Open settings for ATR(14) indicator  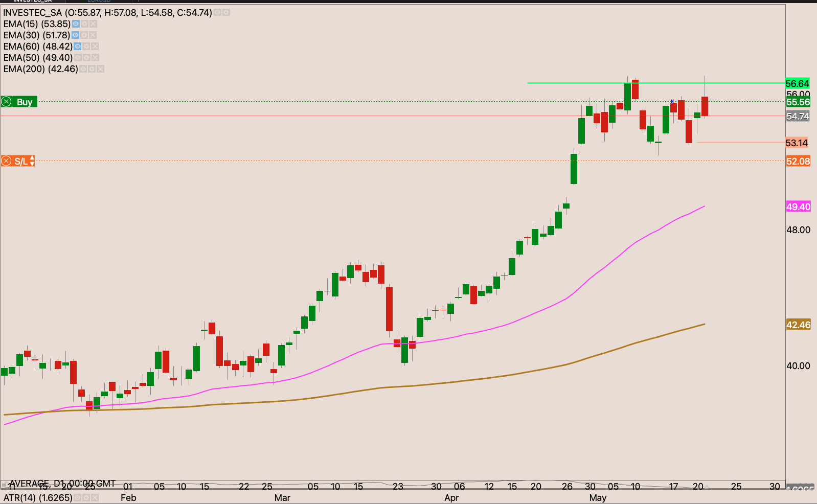tap(86, 497)
